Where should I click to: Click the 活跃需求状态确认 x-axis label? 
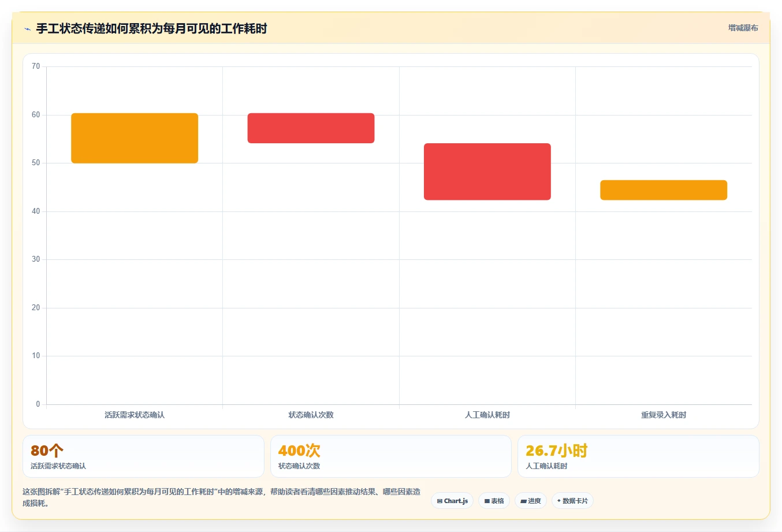(x=135, y=415)
